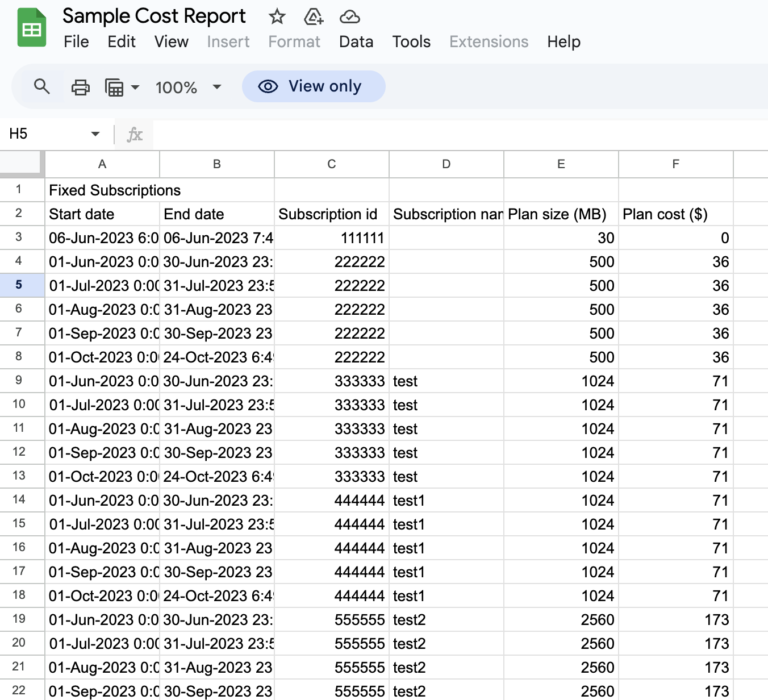Click plan cost 173 in row 22
This screenshot has height=700, width=768.
(676, 691)
